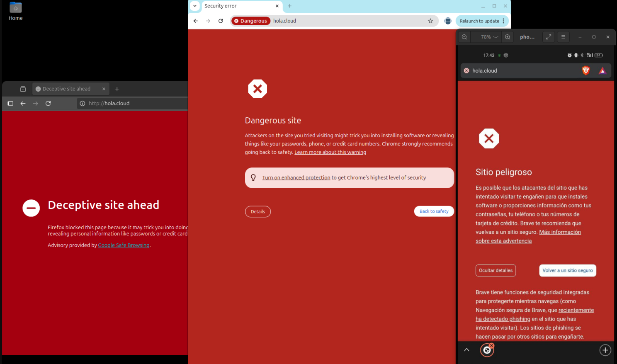Viewport: 617px width, 364px height.
Task: Close the 'Security error' tab
Action: 277,6
